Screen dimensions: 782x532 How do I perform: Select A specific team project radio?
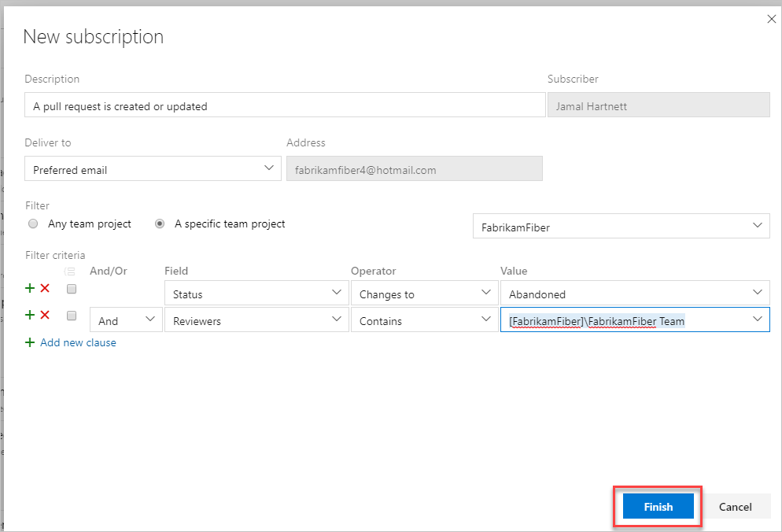pyautogui.click(x=160, y=224)
